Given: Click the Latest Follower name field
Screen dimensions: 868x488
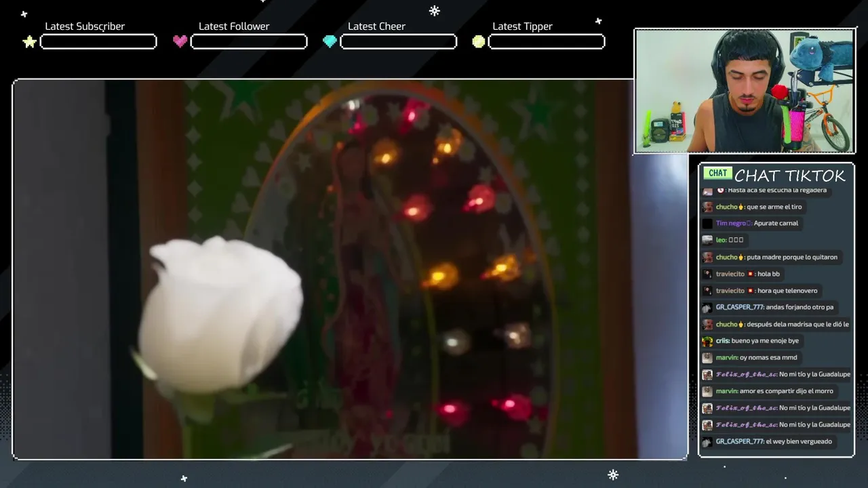Looking at the screenshot, I should 249,42.
